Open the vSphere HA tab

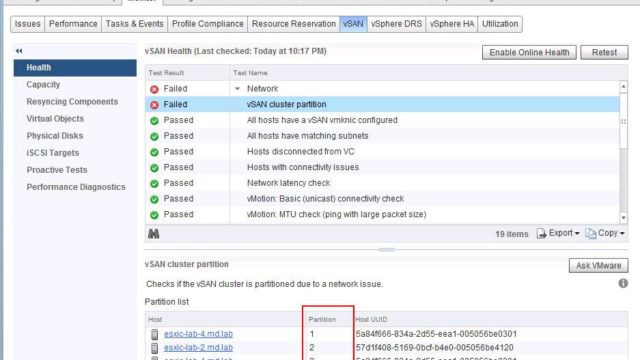pyautogui.click(x=451, y=24)
